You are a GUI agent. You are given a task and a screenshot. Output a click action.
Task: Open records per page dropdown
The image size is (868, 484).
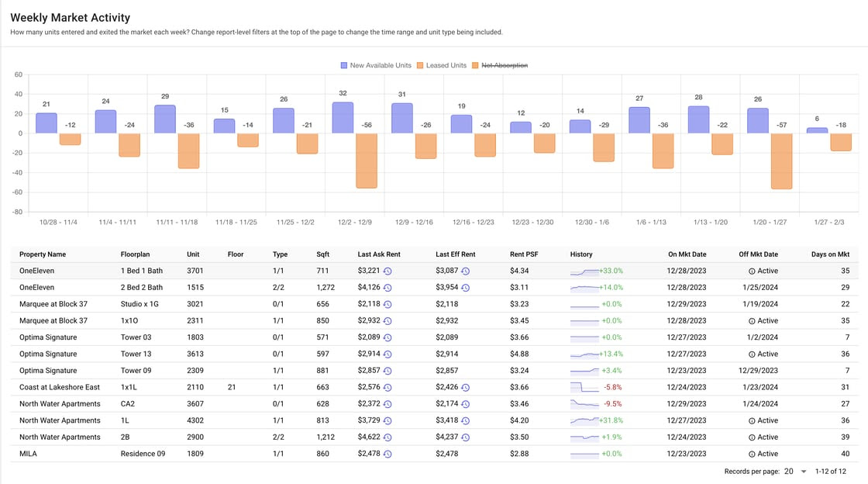pyautogui.click(x=796, y=472)
